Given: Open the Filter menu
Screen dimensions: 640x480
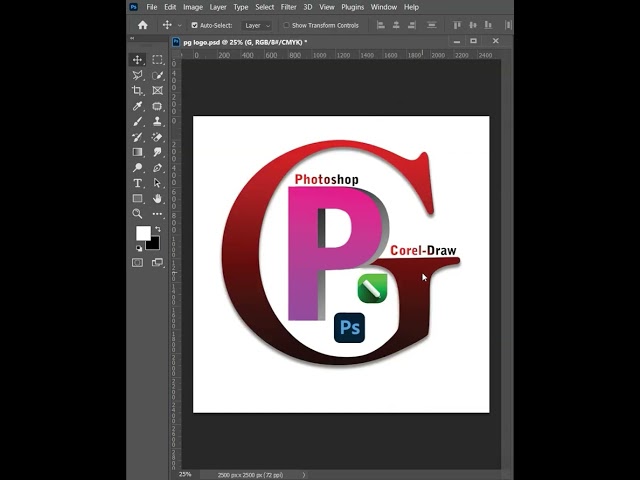Looking at the screenshot, I should 288,7.
